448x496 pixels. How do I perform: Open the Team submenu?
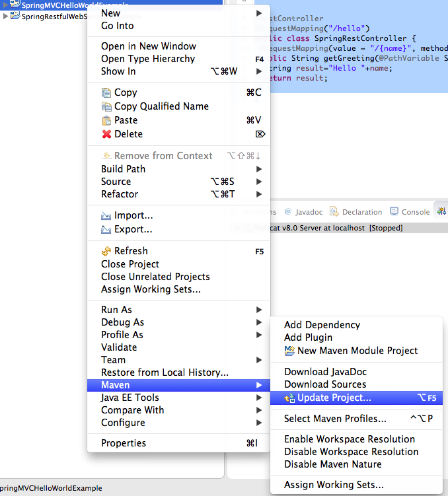point(178,360)
